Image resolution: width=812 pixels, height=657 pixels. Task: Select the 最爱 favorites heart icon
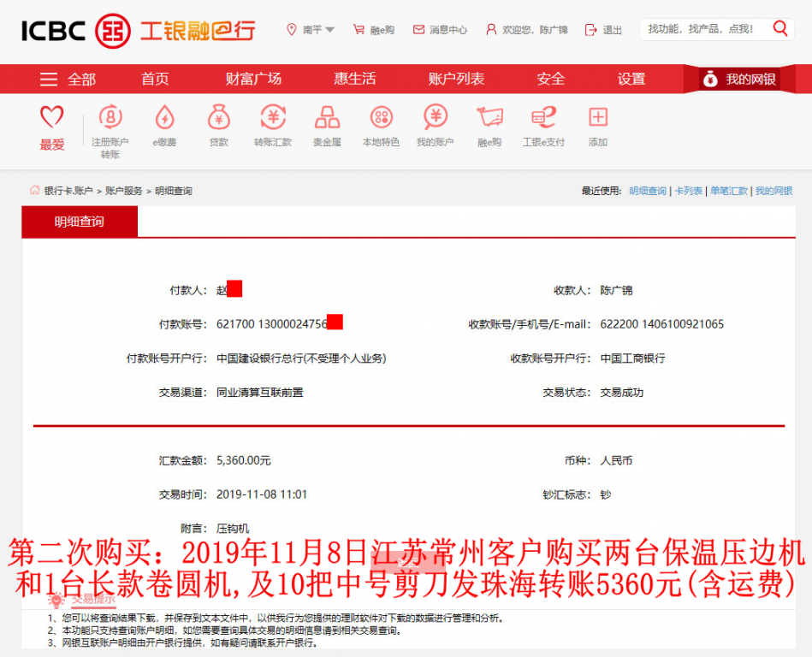52,120
